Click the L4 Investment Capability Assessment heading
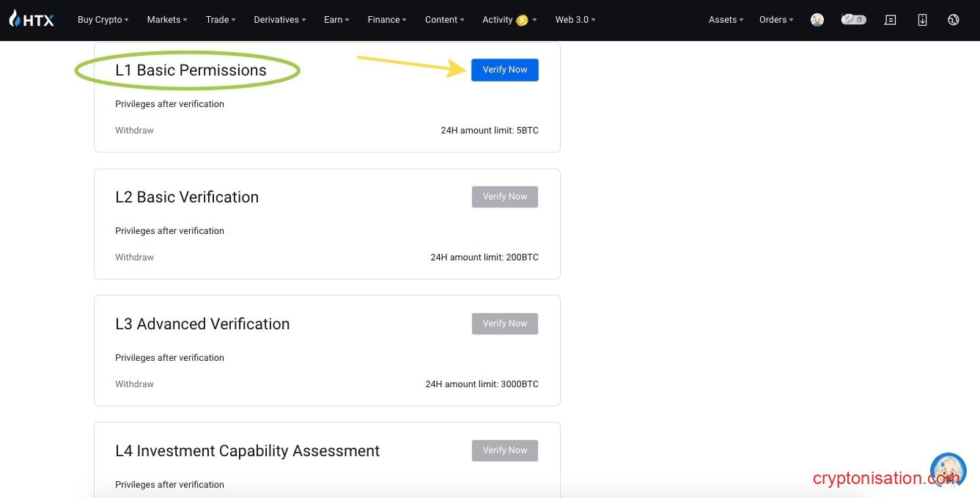 pyautogui.click(x=247, y=451)
